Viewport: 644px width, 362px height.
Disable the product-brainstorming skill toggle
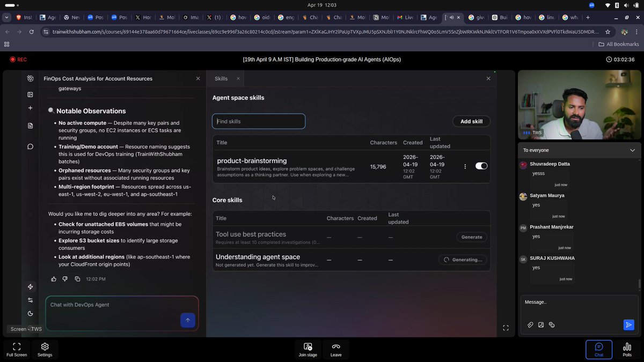tap(481, 166)
